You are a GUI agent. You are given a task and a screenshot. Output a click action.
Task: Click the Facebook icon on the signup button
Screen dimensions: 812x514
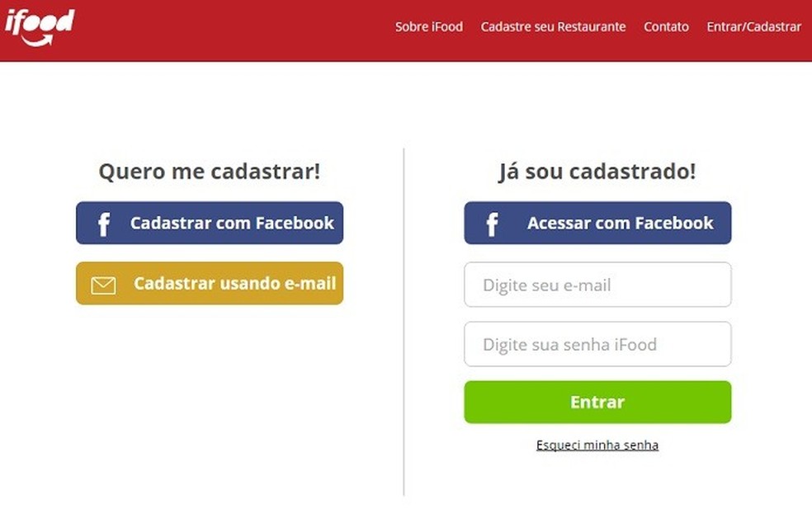tap(102, 223)
